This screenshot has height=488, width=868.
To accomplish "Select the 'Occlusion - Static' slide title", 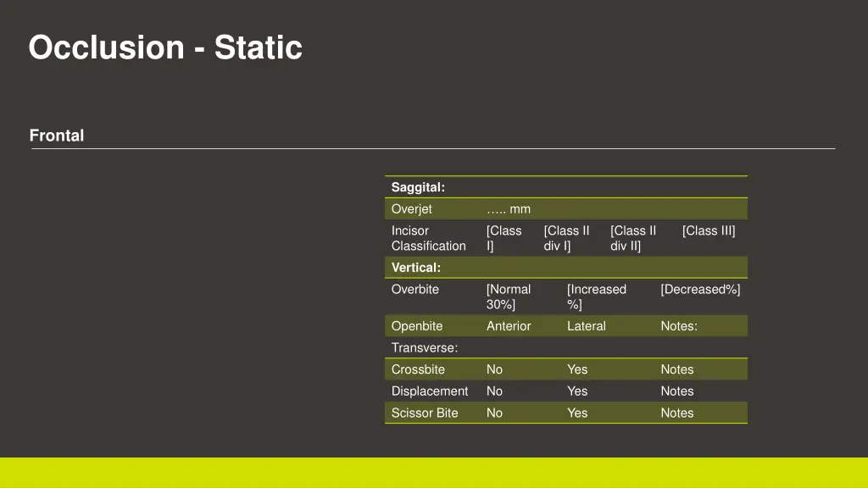I will click(165, 47).
